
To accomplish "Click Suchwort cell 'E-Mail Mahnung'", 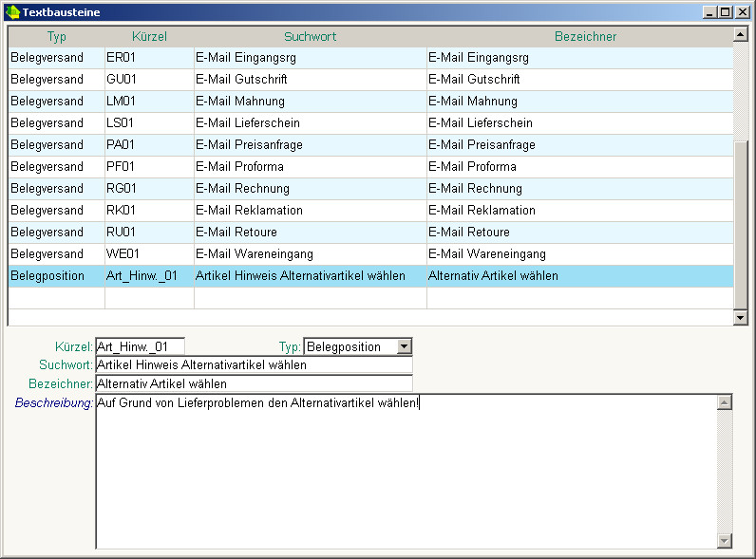I will (311, 102).
